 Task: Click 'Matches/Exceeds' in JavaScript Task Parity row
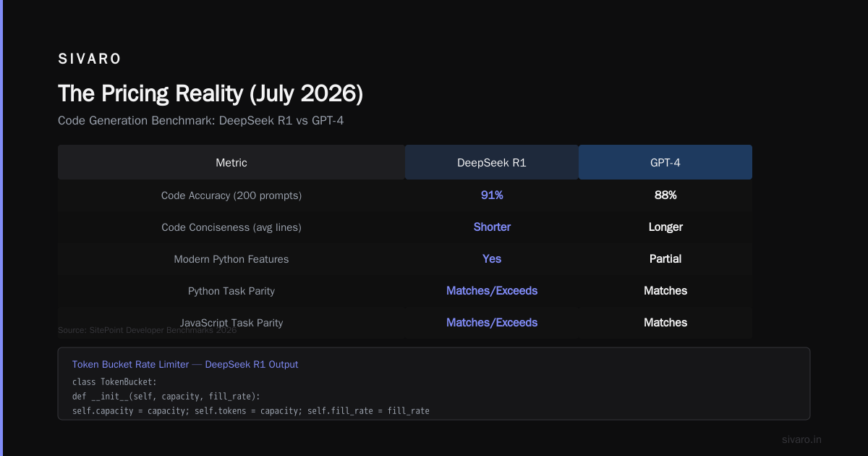(492, 323)
